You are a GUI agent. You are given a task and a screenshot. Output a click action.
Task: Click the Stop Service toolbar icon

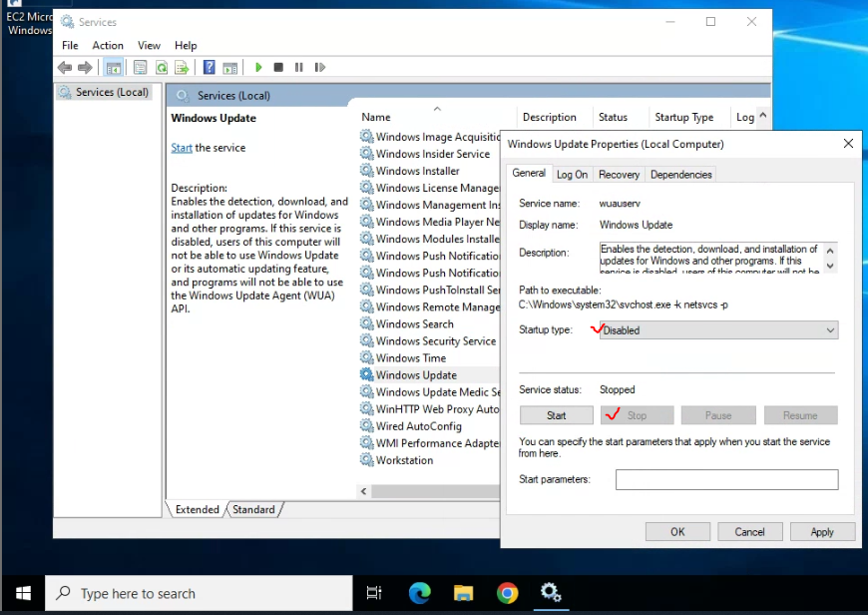click(x=278, y=68)
